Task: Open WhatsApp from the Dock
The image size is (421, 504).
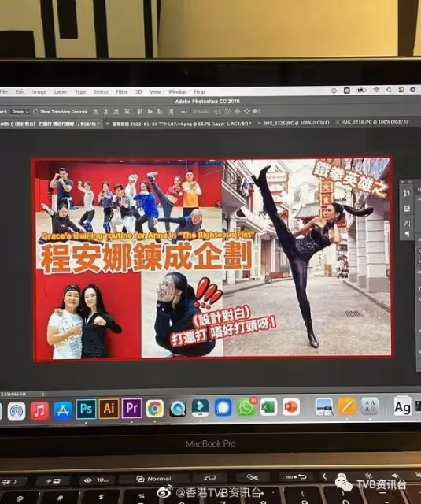Action: tap(246, 407)
